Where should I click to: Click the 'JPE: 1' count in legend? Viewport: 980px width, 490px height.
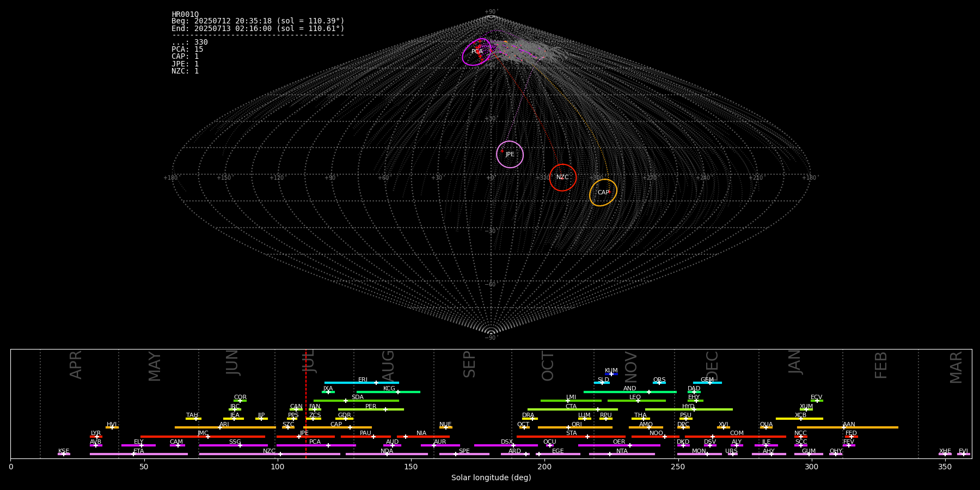(185, 64)
